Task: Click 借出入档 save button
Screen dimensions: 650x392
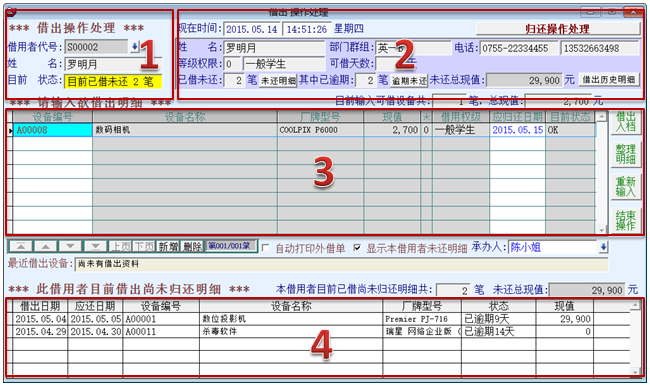Action: (x=625, y=122)
